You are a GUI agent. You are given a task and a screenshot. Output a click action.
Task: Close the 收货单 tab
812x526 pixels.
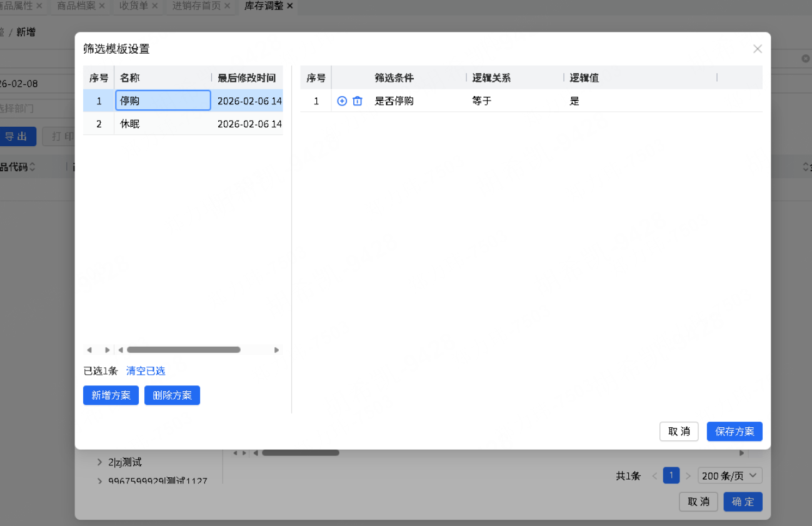pyautogui.click(x=154, y=6)
